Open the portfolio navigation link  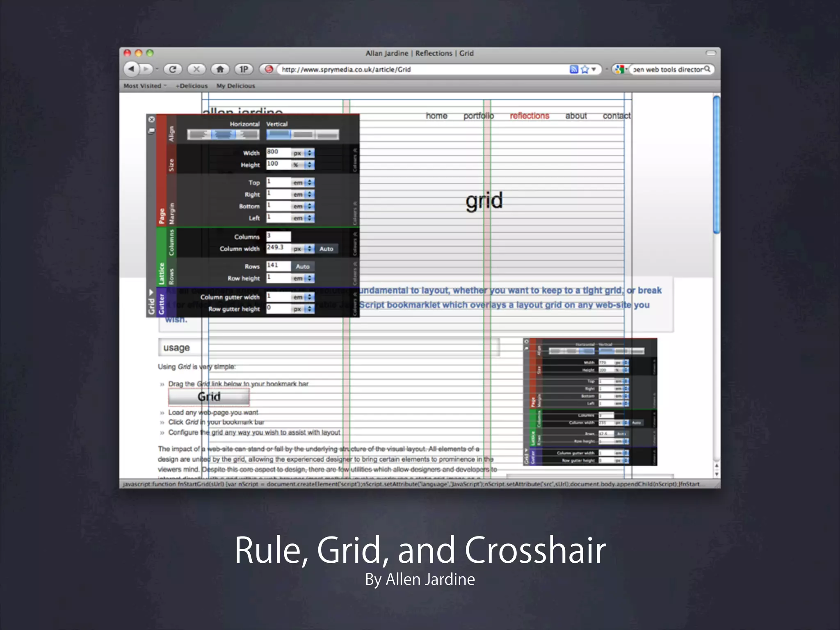tap(479, 116)
